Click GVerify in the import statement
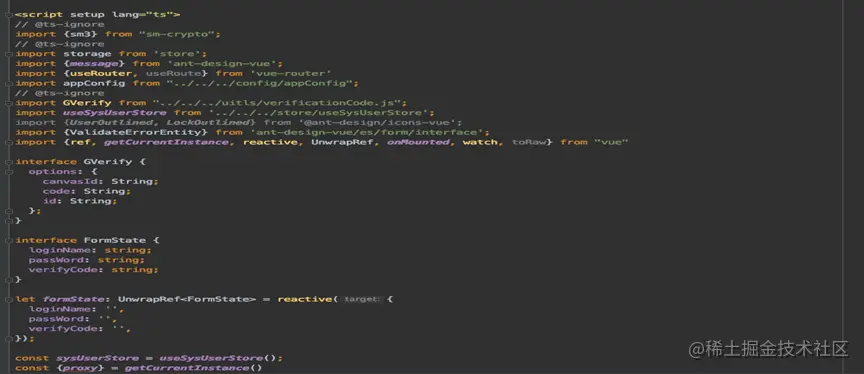864x374 pixels. [x=87, y=103]
